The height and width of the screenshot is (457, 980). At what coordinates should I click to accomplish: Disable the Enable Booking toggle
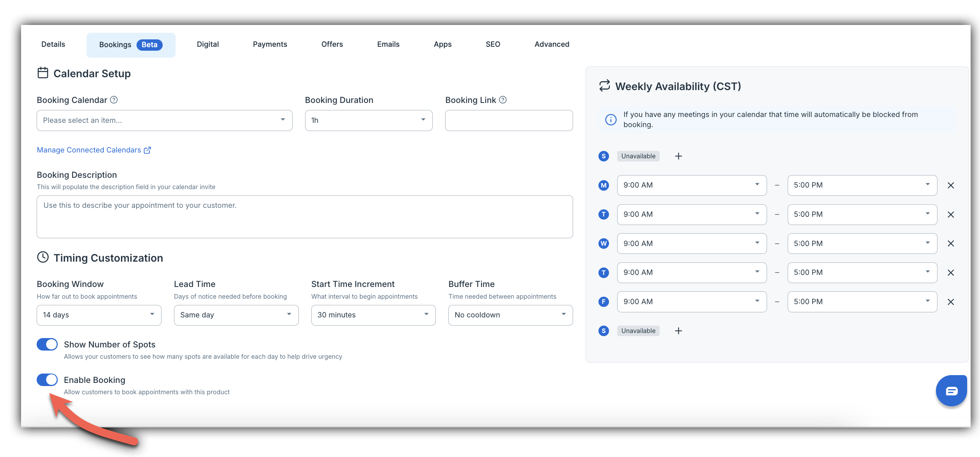coord(47,380)
